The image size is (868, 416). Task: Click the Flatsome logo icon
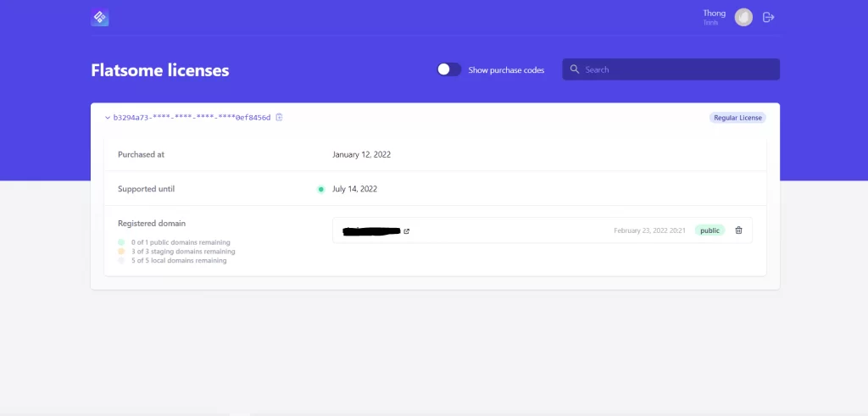pyautogui.click(x=100, y=17)
